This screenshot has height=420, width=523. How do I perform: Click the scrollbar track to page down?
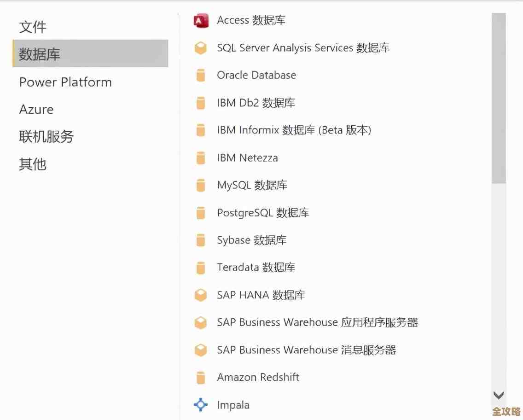coord(499,276)
